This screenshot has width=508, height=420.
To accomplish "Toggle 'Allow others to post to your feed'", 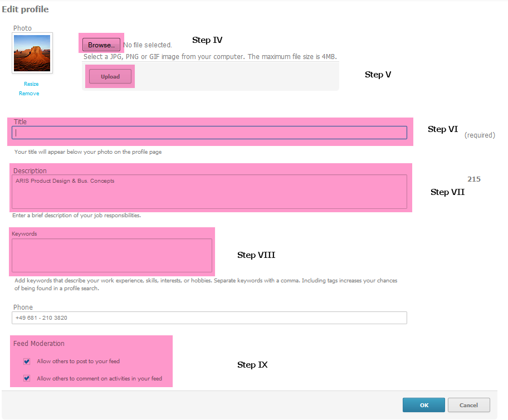I will click(27, 362).
